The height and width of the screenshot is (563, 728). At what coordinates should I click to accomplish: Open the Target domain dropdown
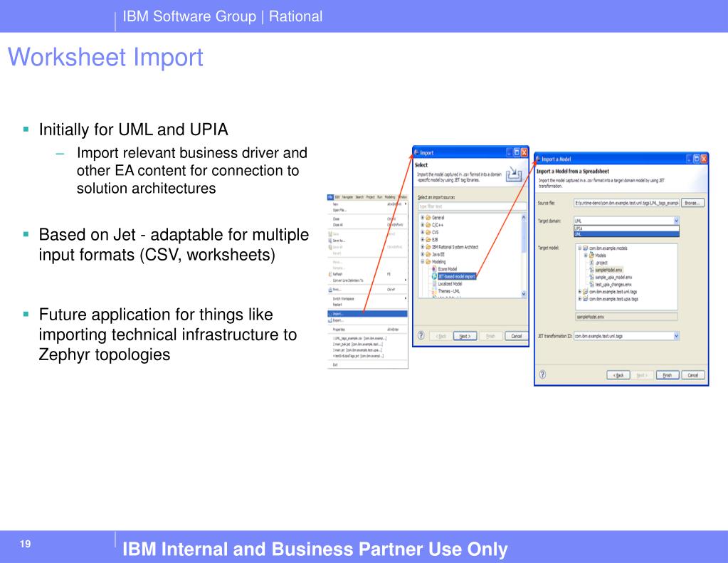pos(675,221)
